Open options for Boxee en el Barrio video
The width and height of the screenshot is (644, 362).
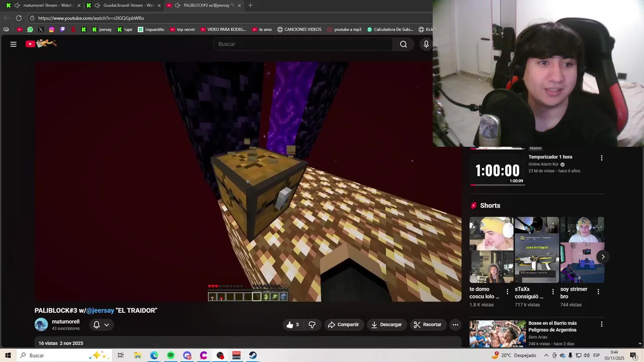tap(601, 324)
